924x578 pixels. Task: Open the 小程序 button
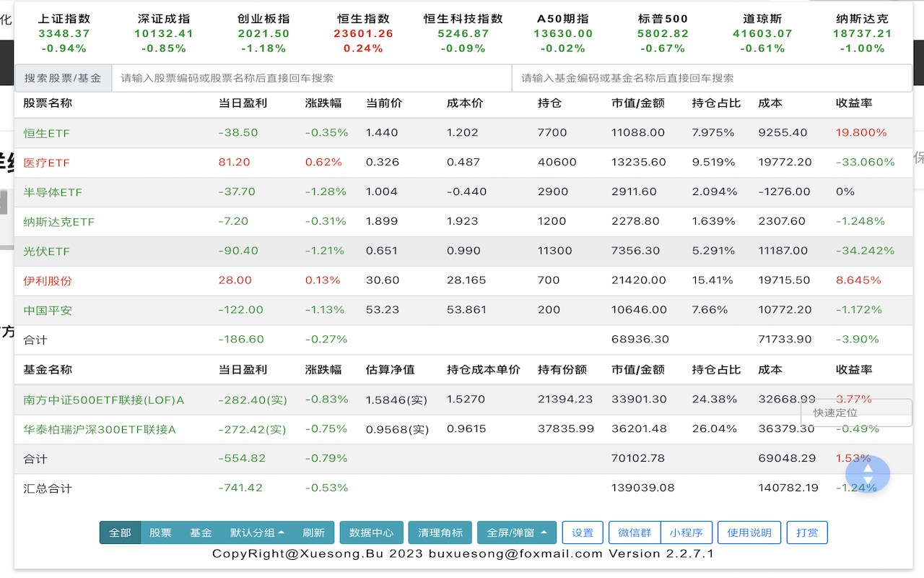coord(686,532)
